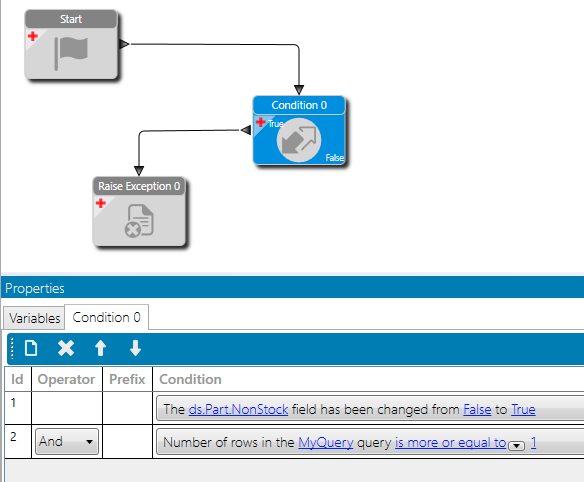This screenshot has height=482, width=584.
Task: Click the False value link
Action: point(477,409)
